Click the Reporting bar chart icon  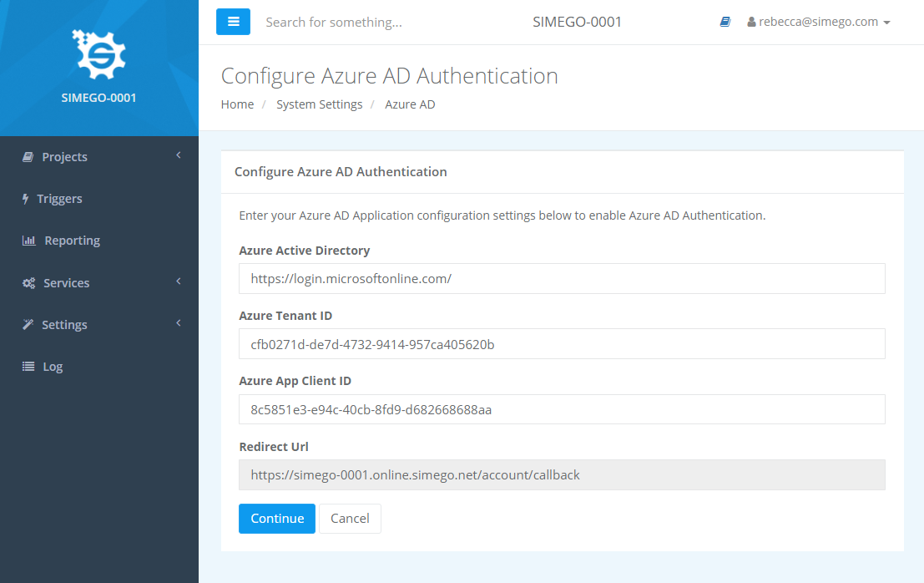tap(29, 241)
